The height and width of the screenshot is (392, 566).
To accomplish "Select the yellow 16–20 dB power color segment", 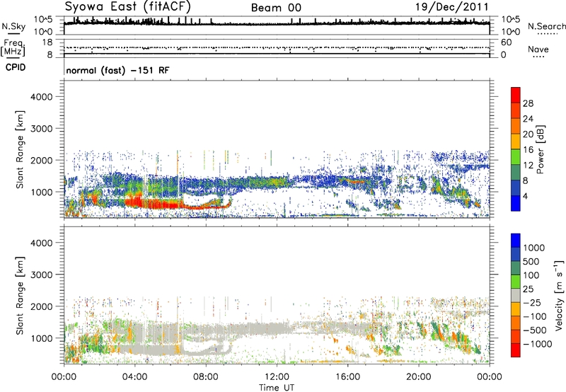I will tap(516, 141).
